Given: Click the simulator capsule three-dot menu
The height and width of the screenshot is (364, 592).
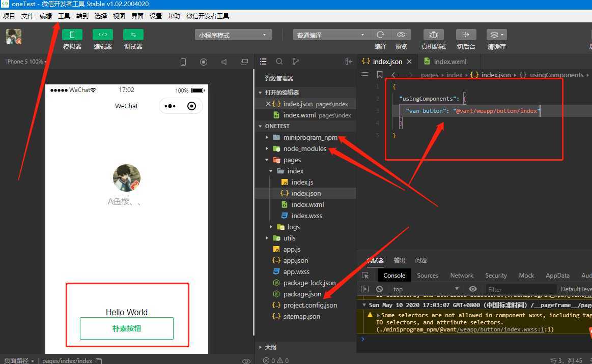Looking at the screenshot, I should [x=170, y=106].
